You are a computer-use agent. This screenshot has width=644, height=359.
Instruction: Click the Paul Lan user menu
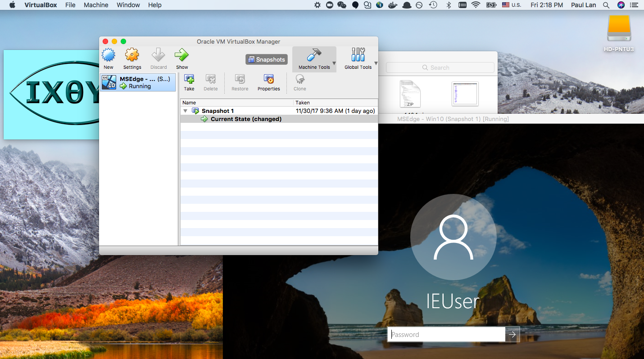[x=583, y=5]
